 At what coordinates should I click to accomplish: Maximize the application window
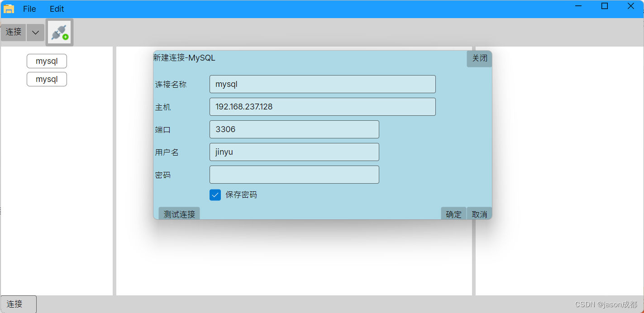605,6
